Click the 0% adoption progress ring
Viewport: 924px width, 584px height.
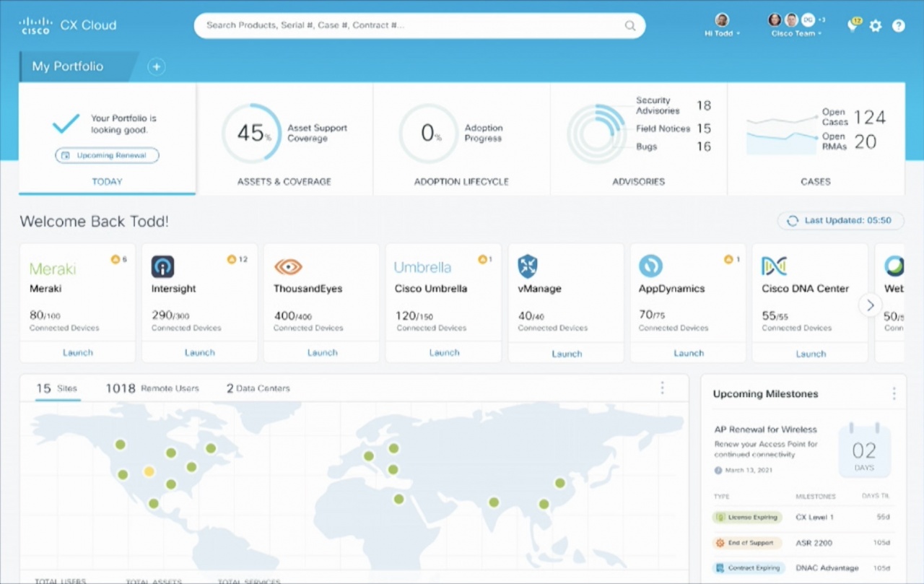pos(429,134)
